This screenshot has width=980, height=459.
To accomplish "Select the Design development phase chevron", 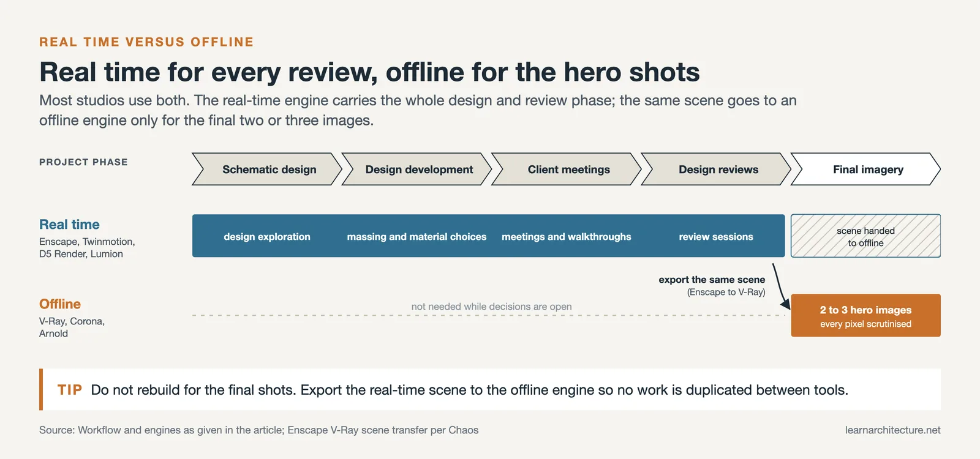I will tap(417, 170).
